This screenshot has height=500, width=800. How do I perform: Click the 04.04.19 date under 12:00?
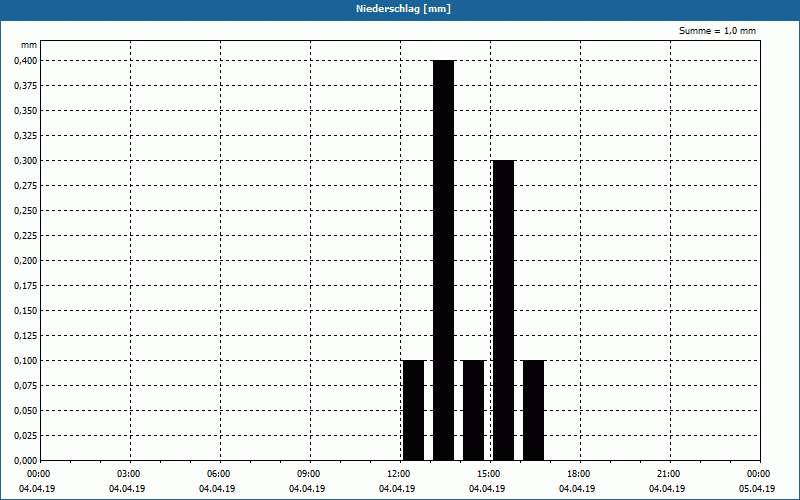(397, 489)
